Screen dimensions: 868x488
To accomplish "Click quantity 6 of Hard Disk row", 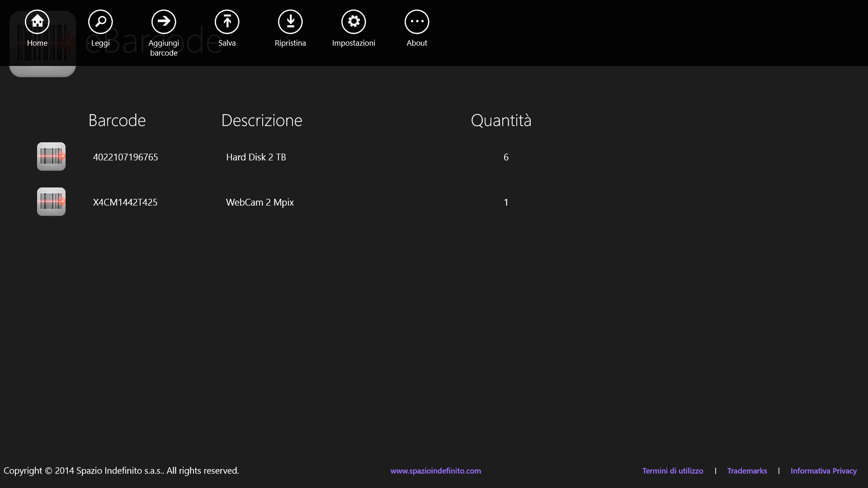I will [506, 157].
